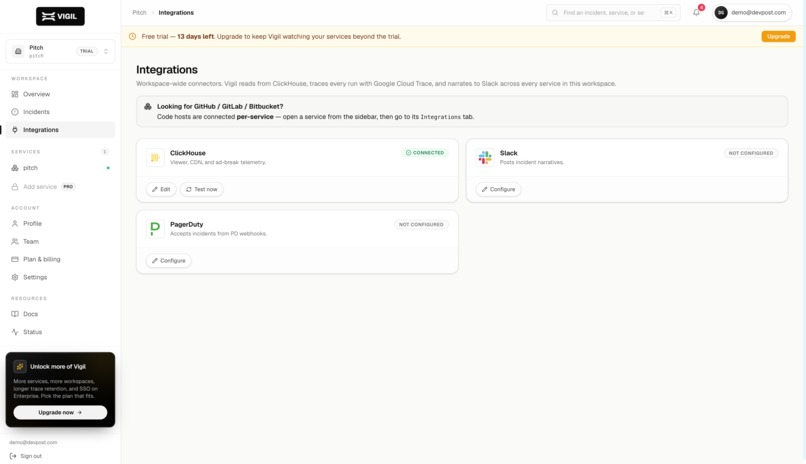Click the Pitch workspace avatar icon
The width and height of the screenshot is (806, 464).
tap(18, 51)
